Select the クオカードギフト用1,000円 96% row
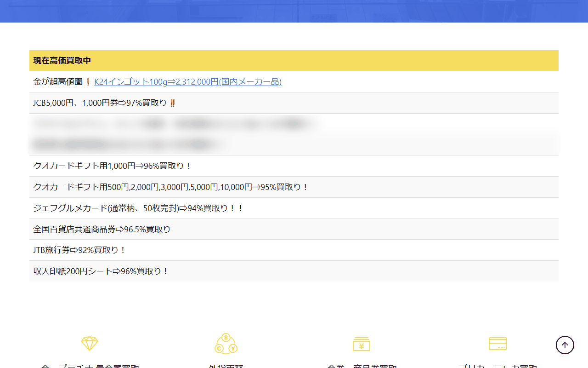 (x=294, y=166)
